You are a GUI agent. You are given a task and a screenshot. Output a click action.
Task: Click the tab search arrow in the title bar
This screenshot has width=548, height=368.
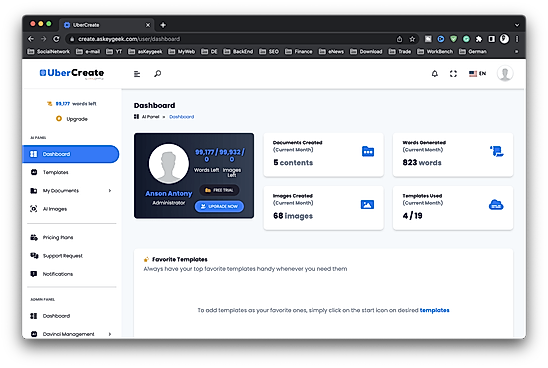click(x=517, y=25)
